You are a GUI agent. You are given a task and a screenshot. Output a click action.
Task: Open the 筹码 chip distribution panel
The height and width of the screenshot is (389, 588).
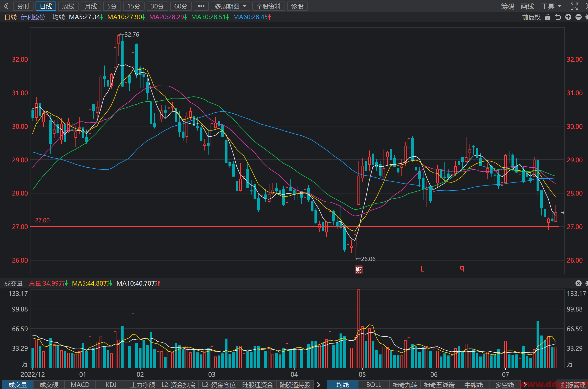coord(507,6)
